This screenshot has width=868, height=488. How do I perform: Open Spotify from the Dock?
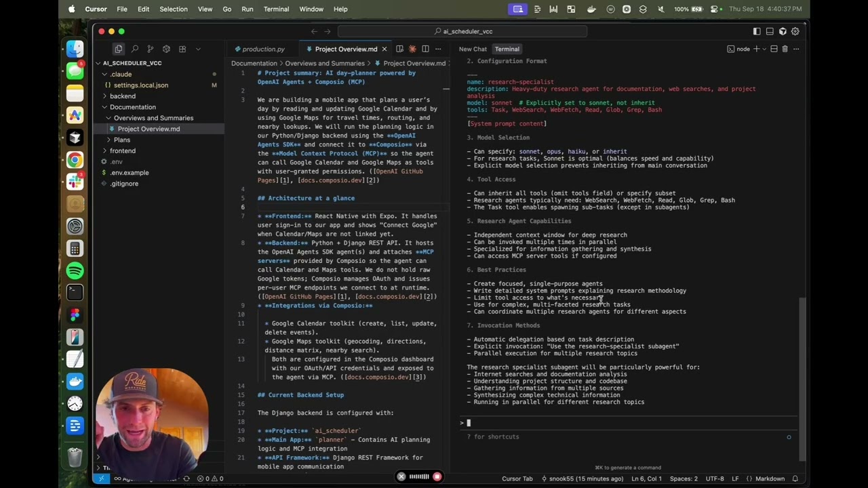[x=75, y=270]
